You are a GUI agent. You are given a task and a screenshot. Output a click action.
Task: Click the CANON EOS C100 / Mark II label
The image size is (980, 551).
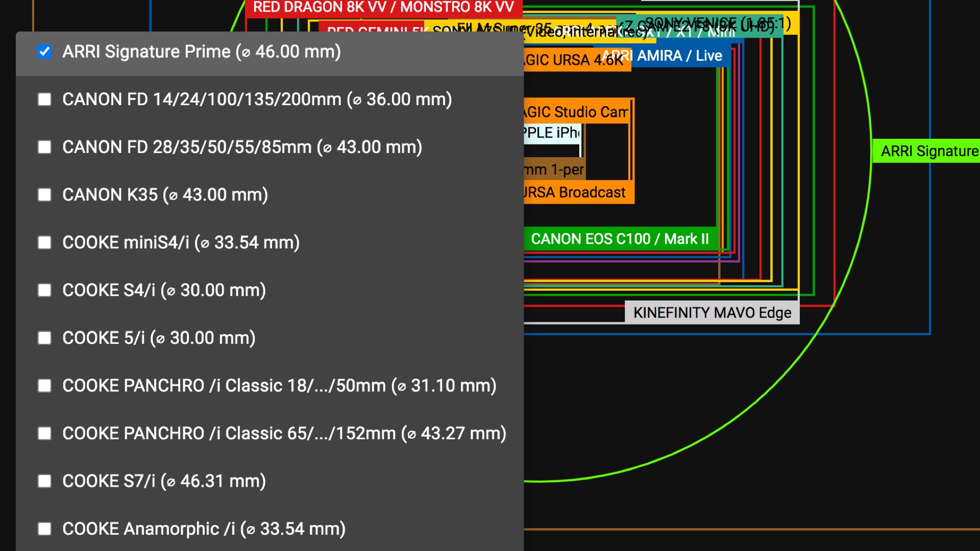(620, 238)
